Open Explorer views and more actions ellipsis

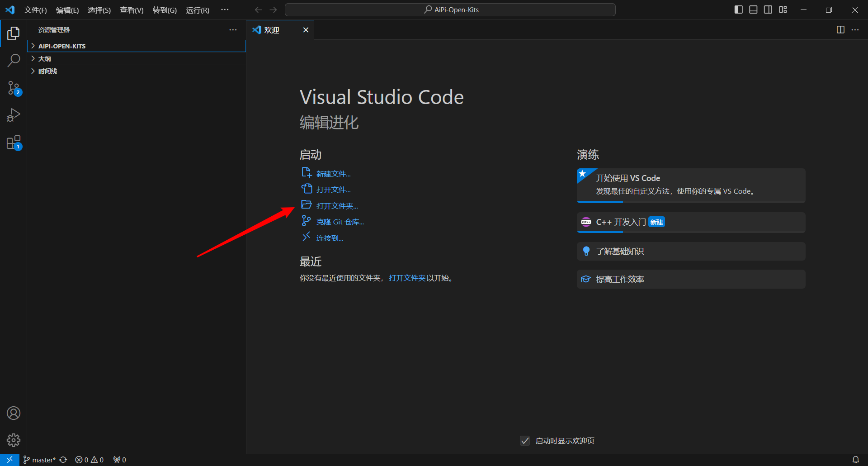pos(233,30)
